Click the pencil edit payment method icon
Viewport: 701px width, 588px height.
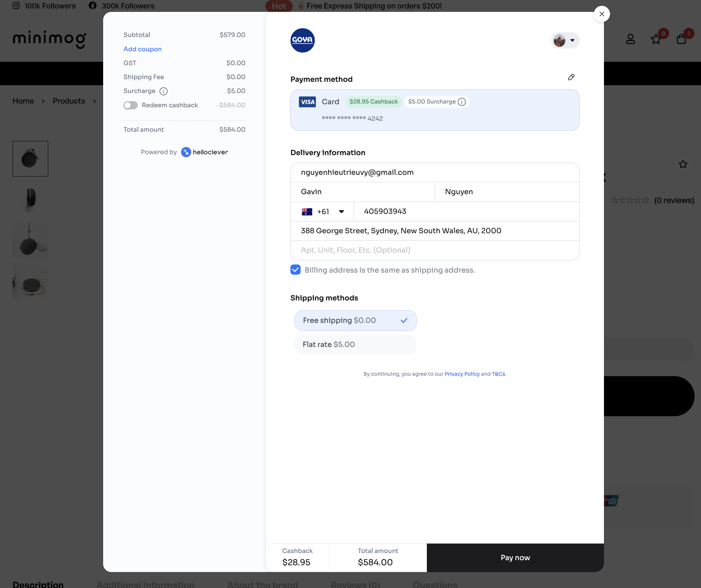571,77
